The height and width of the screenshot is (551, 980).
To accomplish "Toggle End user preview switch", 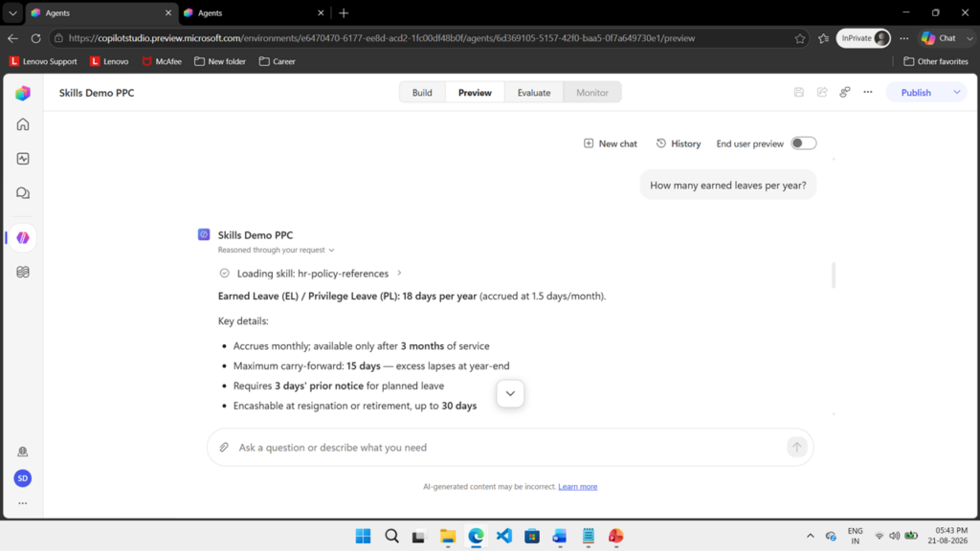I will click(x=804, y=143).
